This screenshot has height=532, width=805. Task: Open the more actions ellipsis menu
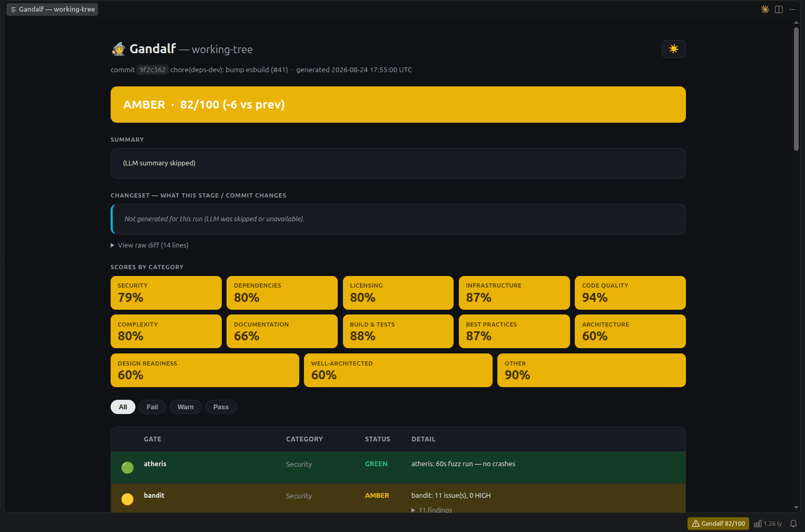coord(792,9)
